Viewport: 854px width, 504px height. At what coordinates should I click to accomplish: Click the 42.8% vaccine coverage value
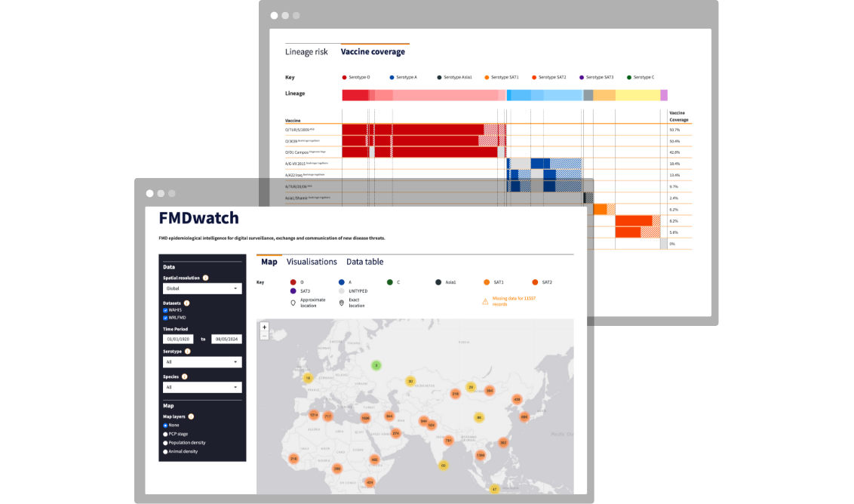674,152
